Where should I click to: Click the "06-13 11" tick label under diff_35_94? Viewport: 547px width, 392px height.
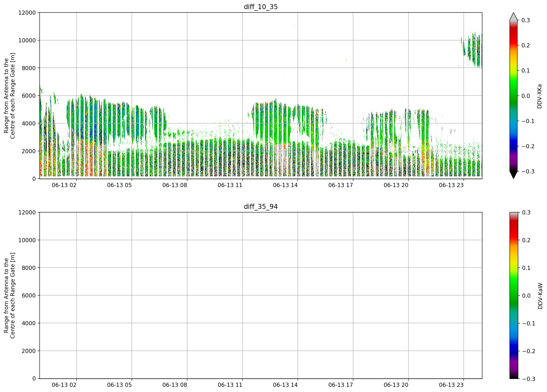coord(230,385)
